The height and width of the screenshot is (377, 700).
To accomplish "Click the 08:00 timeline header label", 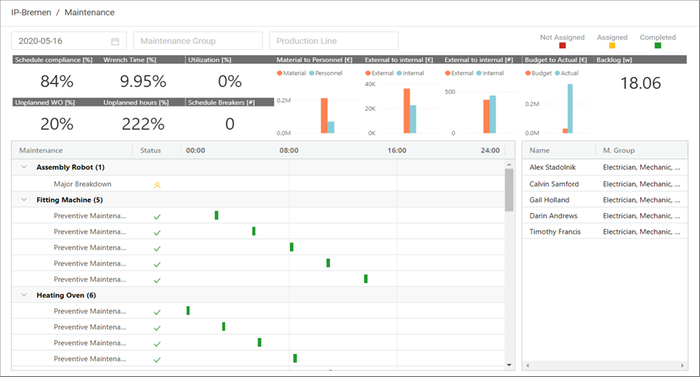I will [289, 151].
